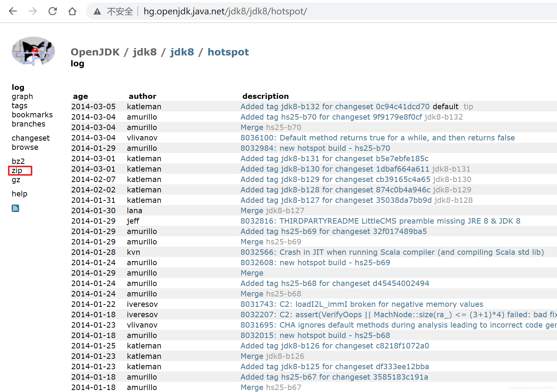Open branches in the sidebar
Image resolution: width=557 pixels, height=392 pixels.
click(28, 124)
